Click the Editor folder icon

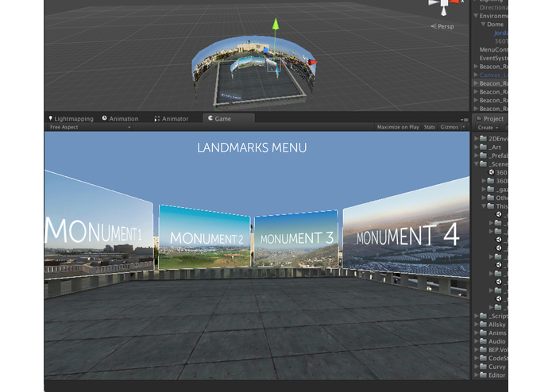[x=483, y=375]
